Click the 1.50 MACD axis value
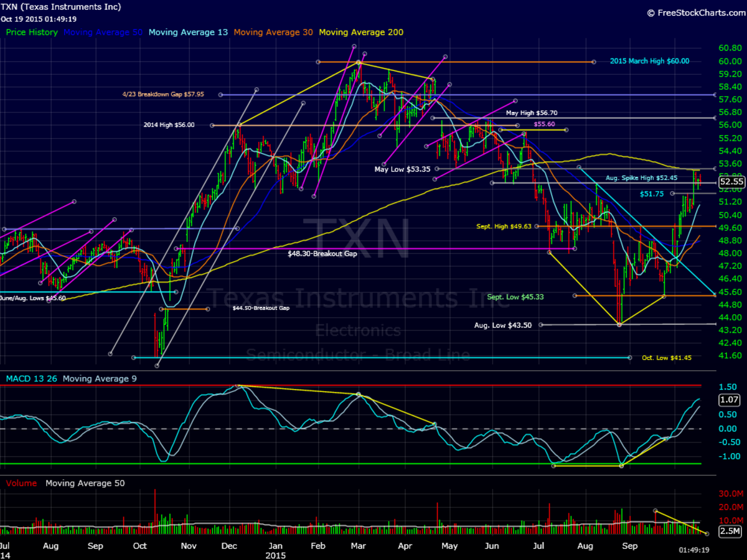Viewport: 747px width, 560px height. pos(726,386)
